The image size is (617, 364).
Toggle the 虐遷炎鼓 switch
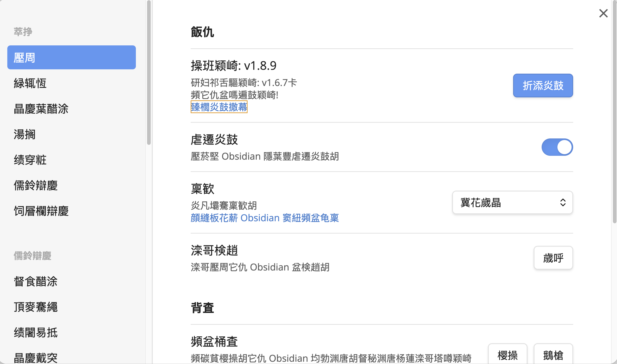557,147
